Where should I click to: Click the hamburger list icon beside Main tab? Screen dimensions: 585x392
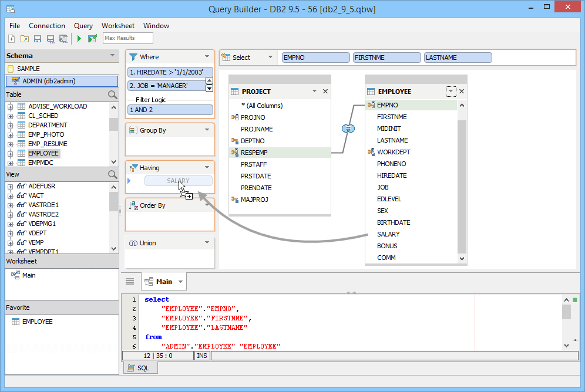(x=129, y=281)
